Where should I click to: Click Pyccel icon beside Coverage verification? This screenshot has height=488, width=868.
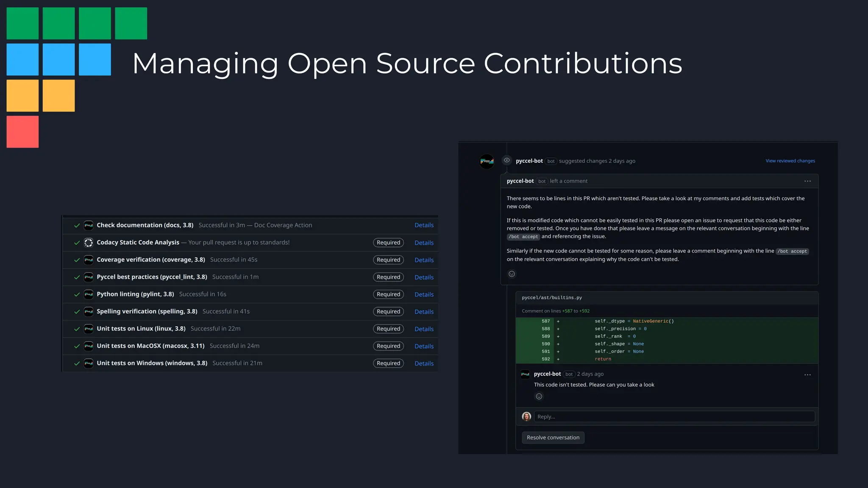click(x=88, y=260)
